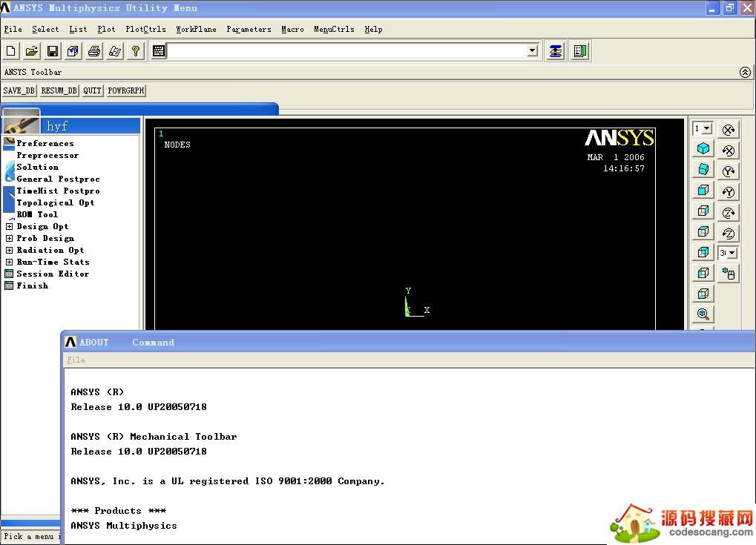Open Solution in Main Menu
Image resolution: width=756 pixels, height=545 pixels.
coord(38,168)
